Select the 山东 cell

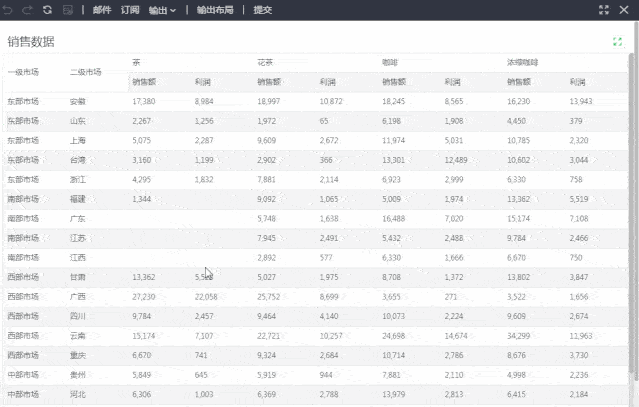77,121
